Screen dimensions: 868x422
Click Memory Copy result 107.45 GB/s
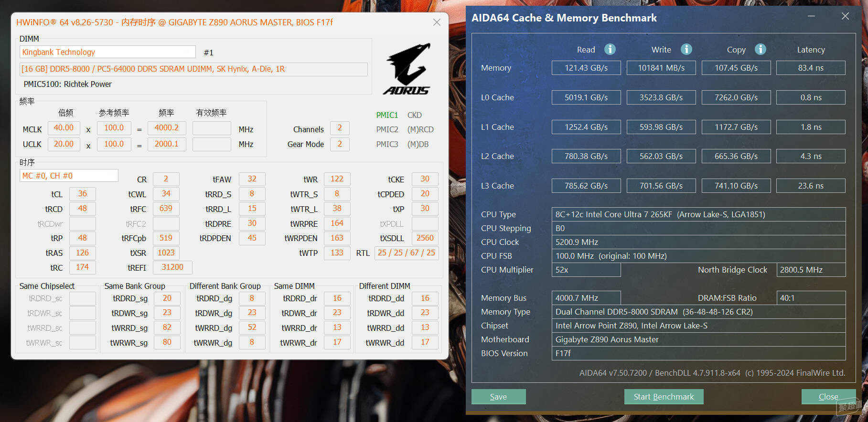pyautogui.click(x=736, y=68)
